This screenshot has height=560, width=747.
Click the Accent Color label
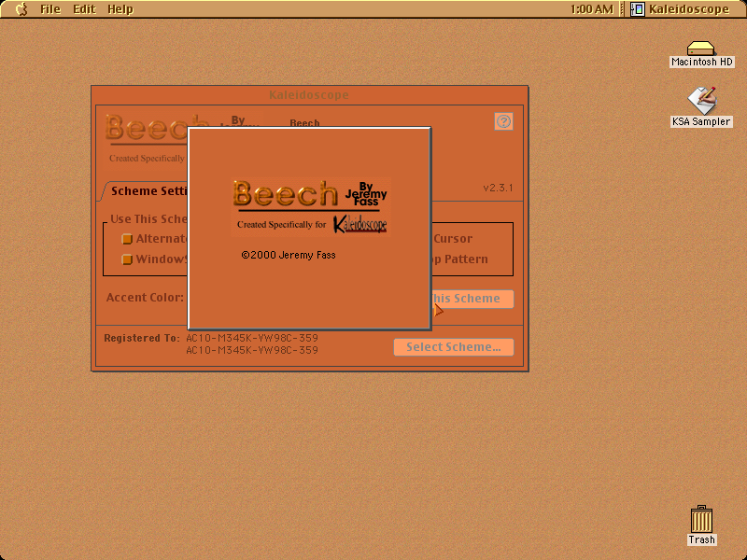coord(145,298)
